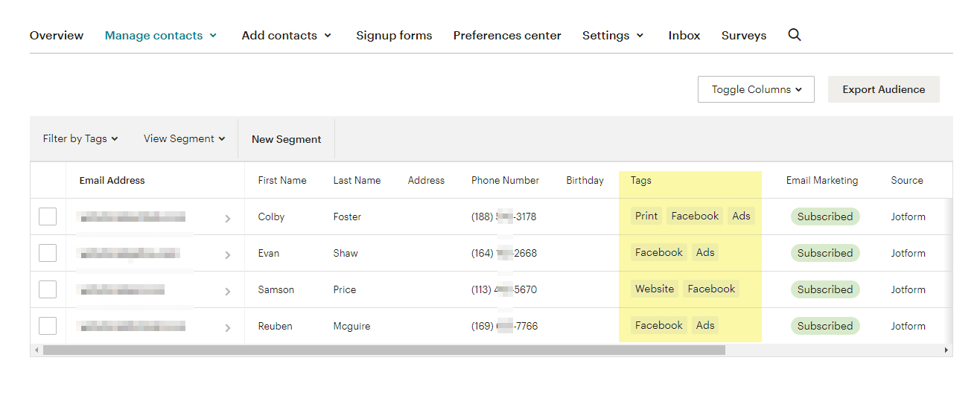The width and height of the screenshot is (980, 401).
Task: Open Reuben Mcguire's contact row arrow
Action: (x=227, y=327)
